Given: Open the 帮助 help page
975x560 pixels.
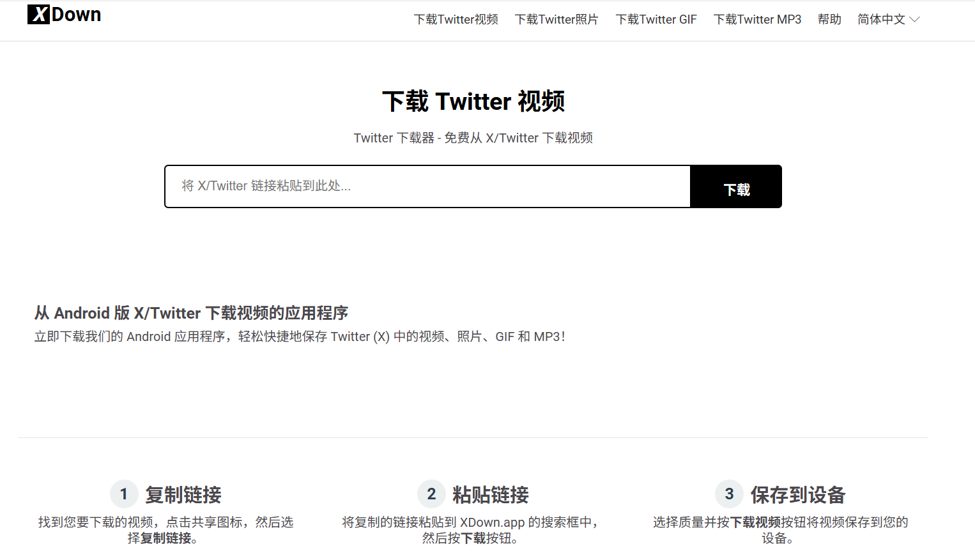Looking at the screenshot, I should 829,20.
